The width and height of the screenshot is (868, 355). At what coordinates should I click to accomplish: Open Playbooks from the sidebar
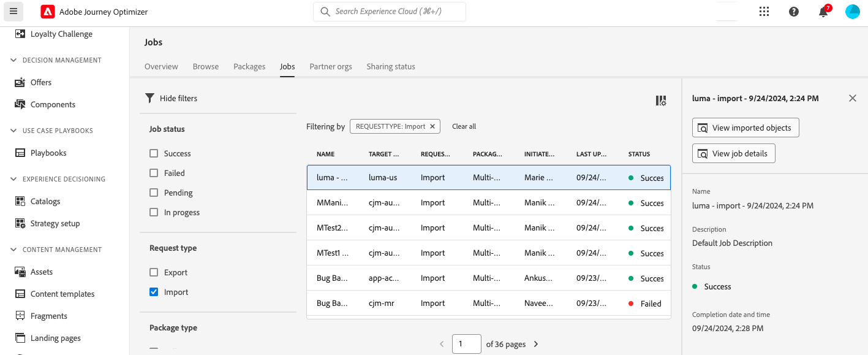48,153
